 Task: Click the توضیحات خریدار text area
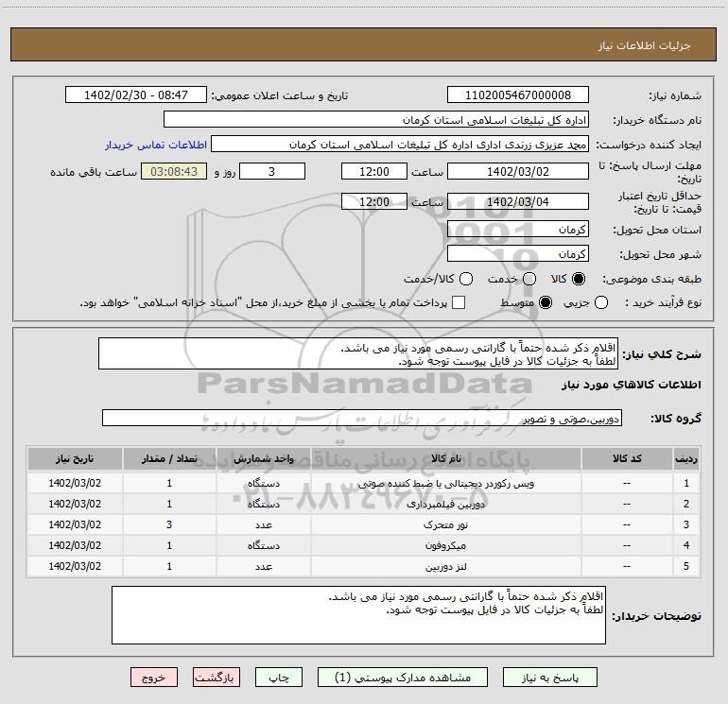point(358,615)
